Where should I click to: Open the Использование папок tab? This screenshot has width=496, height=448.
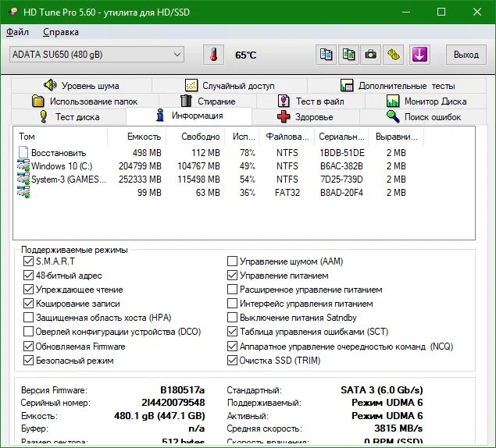tap(85, 101)
